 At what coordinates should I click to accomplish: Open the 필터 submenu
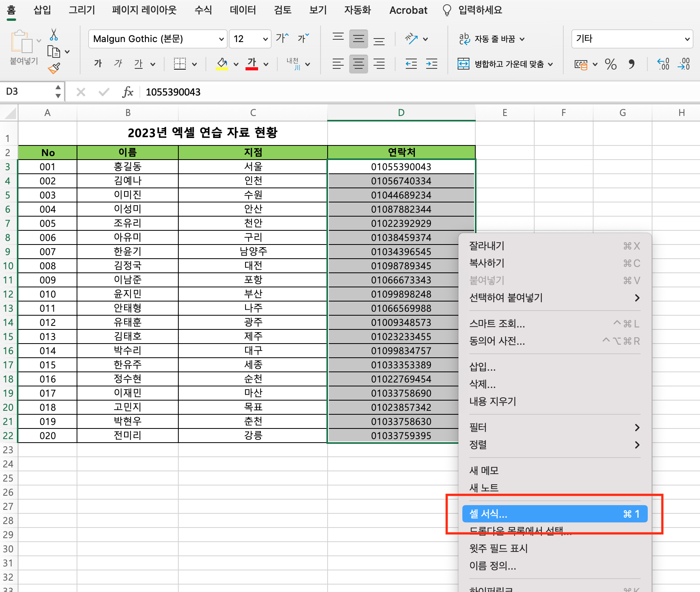tap(555, 427)
